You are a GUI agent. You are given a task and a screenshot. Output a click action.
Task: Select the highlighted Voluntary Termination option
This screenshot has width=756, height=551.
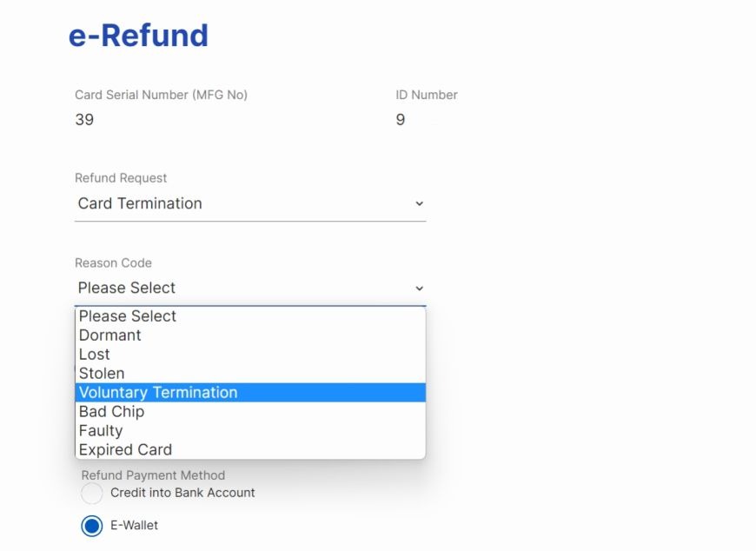158,393
